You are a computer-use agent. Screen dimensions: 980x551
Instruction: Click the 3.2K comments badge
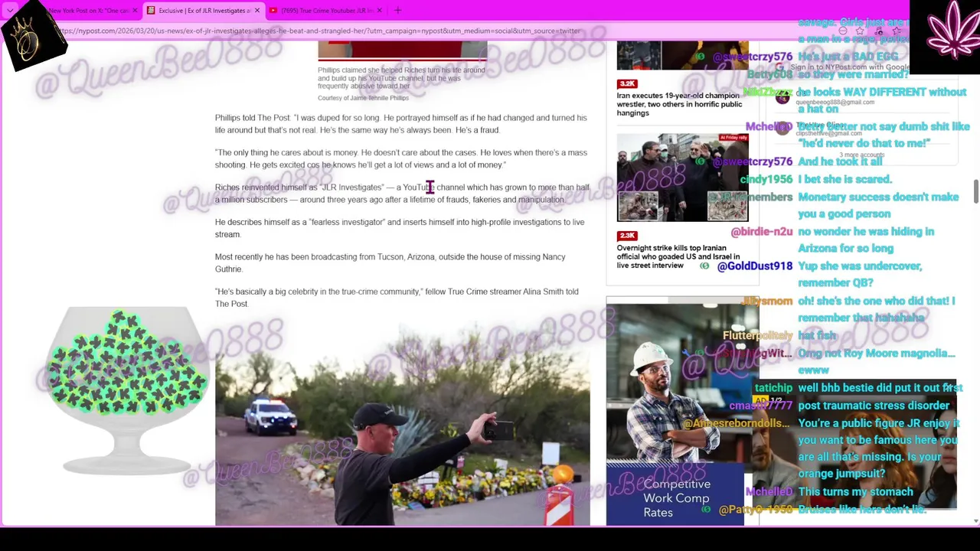tap(627, 83)
